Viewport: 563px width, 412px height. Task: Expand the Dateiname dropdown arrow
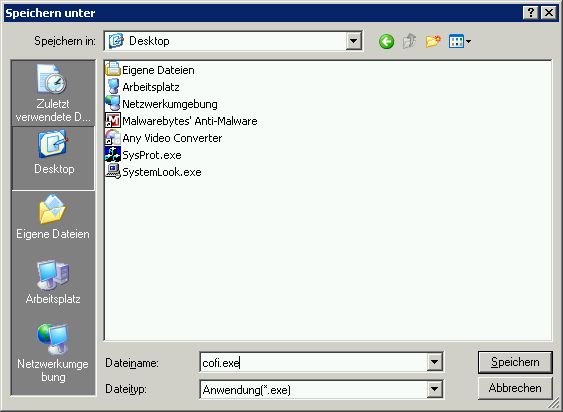tap(434, 362)
